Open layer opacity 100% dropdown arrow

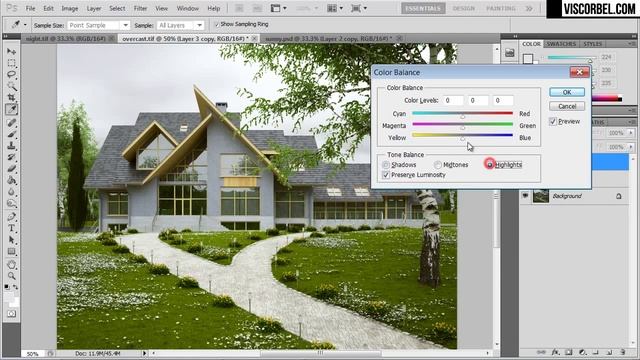tap(631, 133)
